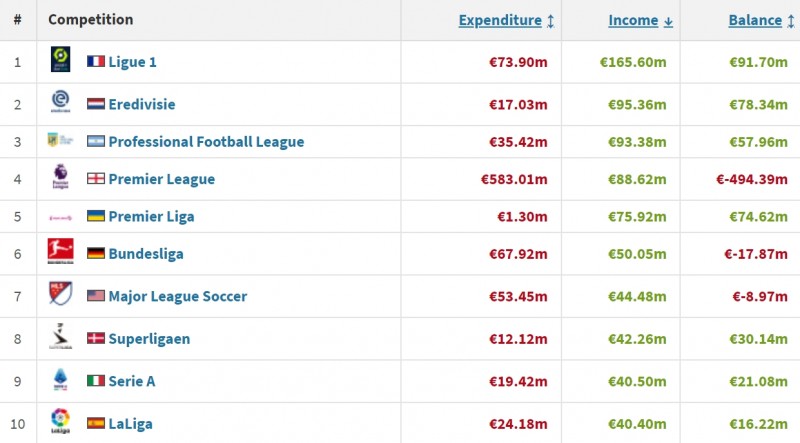Click the France flag icon
The width and height of the screenshot is (800, 443).
click(96, 62)
